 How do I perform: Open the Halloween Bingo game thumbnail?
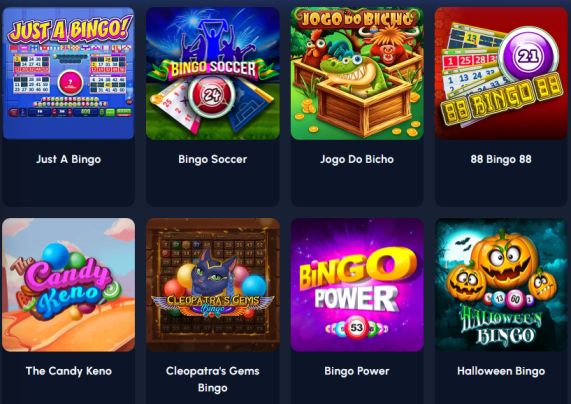click(501, 285)
